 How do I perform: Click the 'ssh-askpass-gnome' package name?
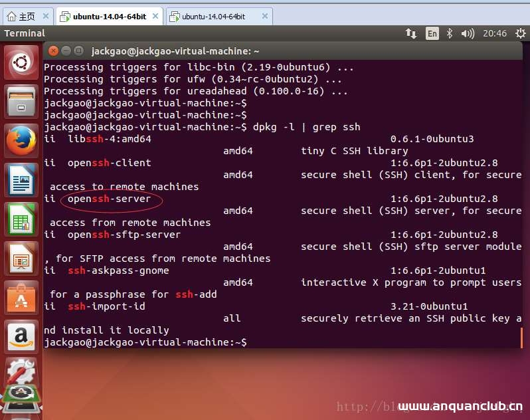118,270
